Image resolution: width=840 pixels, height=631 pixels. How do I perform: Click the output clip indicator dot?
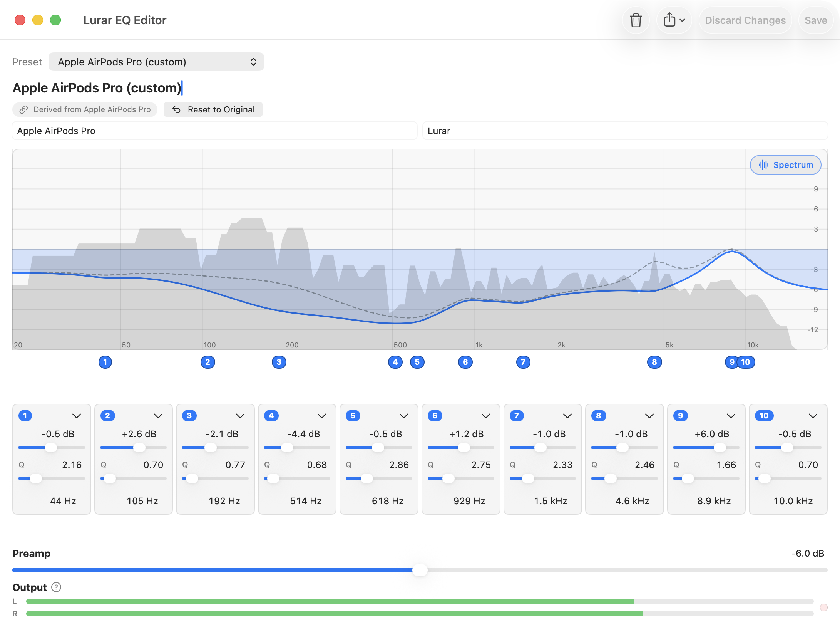824,608
